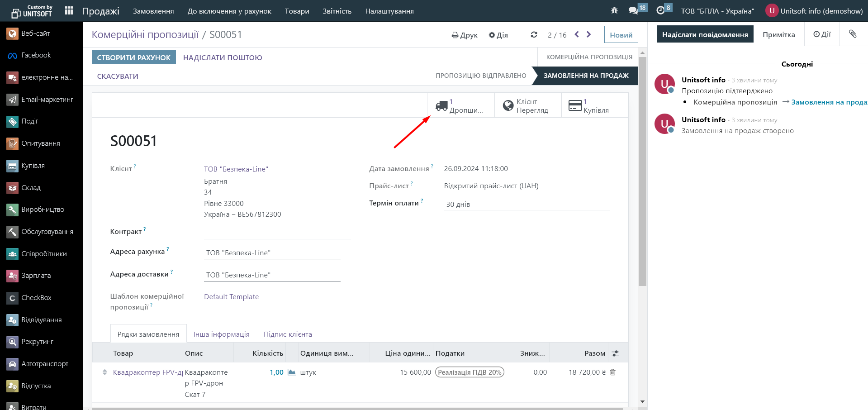Screen dimensions: 868x410
Task: Open the conversations messages icon
Action: pos(633,10)
